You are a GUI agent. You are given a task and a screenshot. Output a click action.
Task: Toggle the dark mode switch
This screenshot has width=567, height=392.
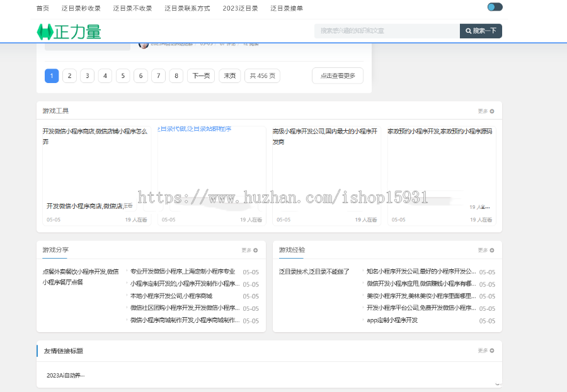click(495, 8)
